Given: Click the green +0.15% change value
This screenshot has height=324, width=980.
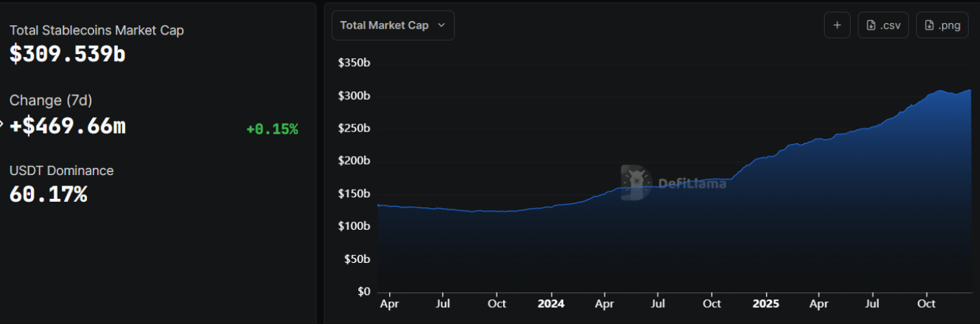Looking at the screenshot, I should (272, 129).
